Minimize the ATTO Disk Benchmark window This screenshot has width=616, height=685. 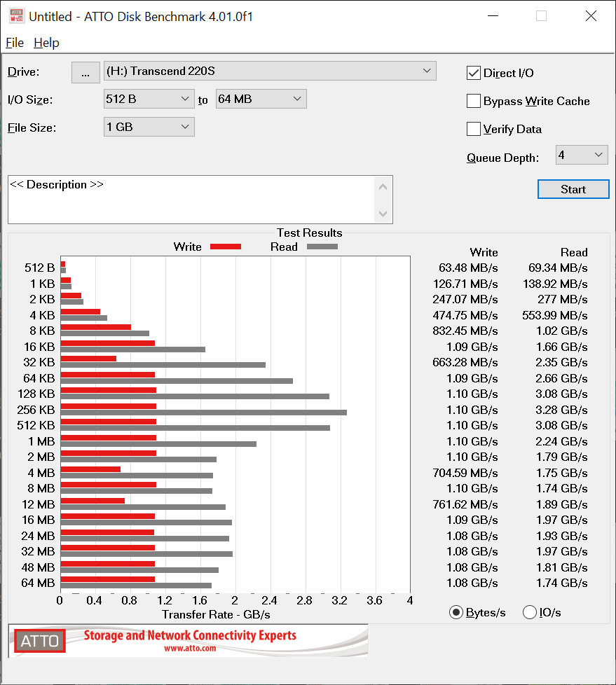pyautogui.click(x=493, y=16)
